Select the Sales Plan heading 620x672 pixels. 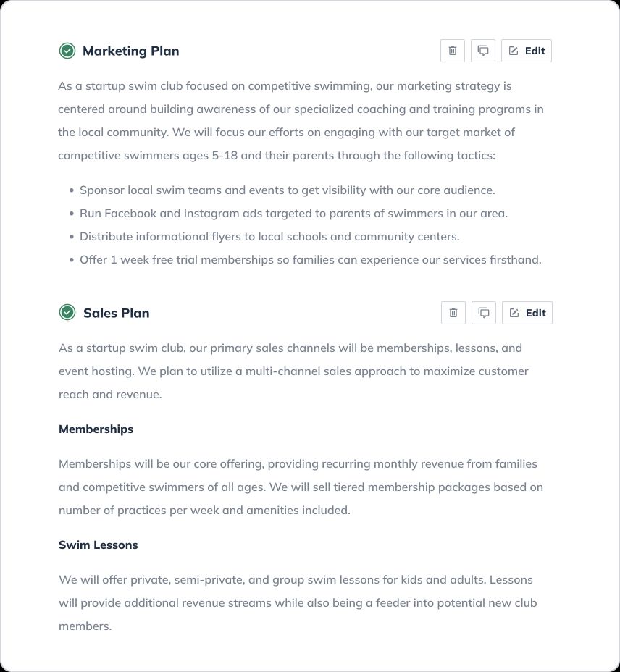116,313
